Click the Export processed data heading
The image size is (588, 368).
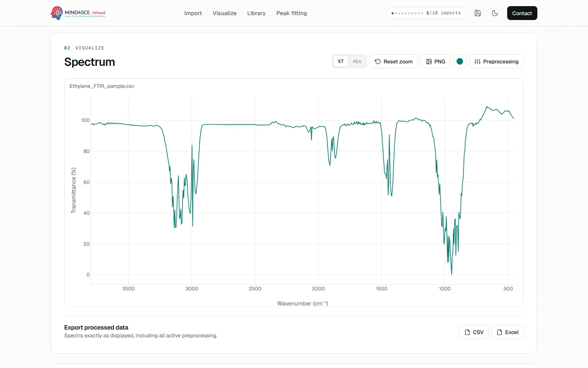click(x=96, y=328)
